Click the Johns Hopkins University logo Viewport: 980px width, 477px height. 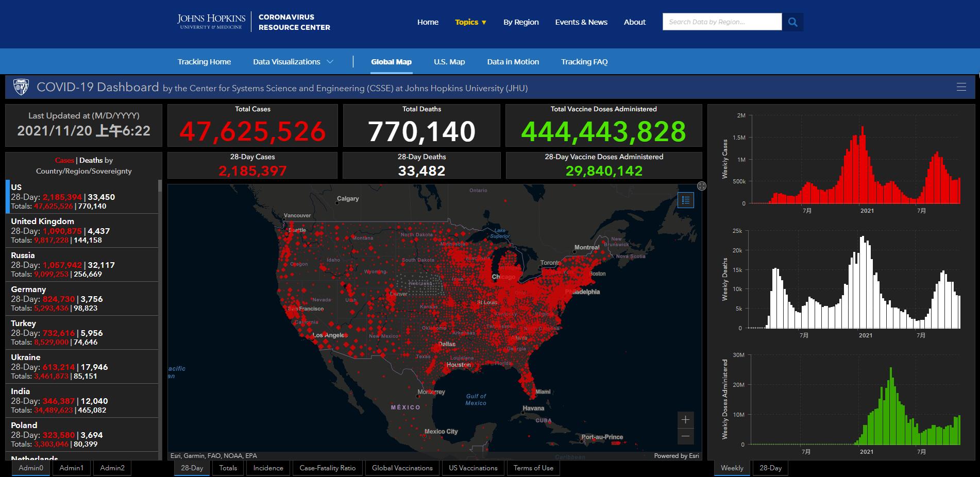click(x=211, y=22)
